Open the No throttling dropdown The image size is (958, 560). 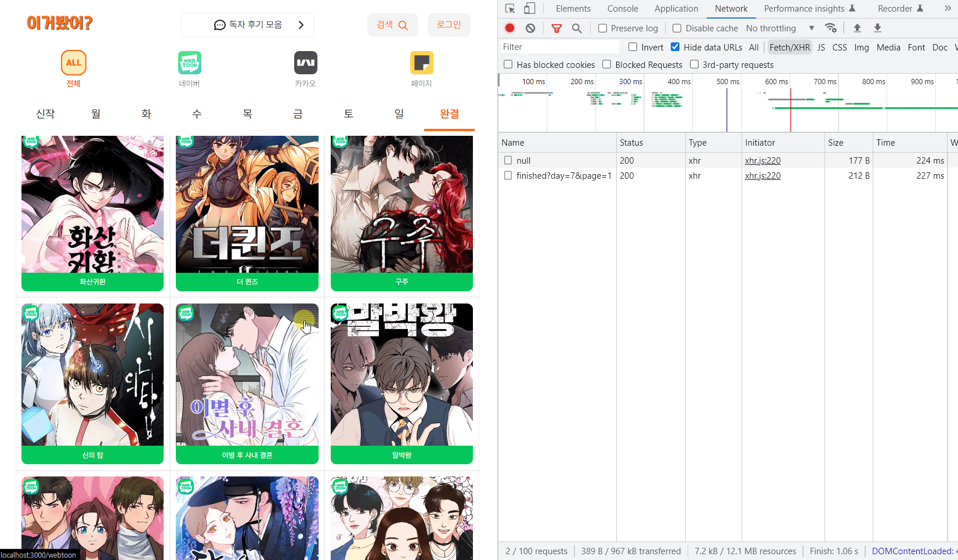(x=780, y=28)
